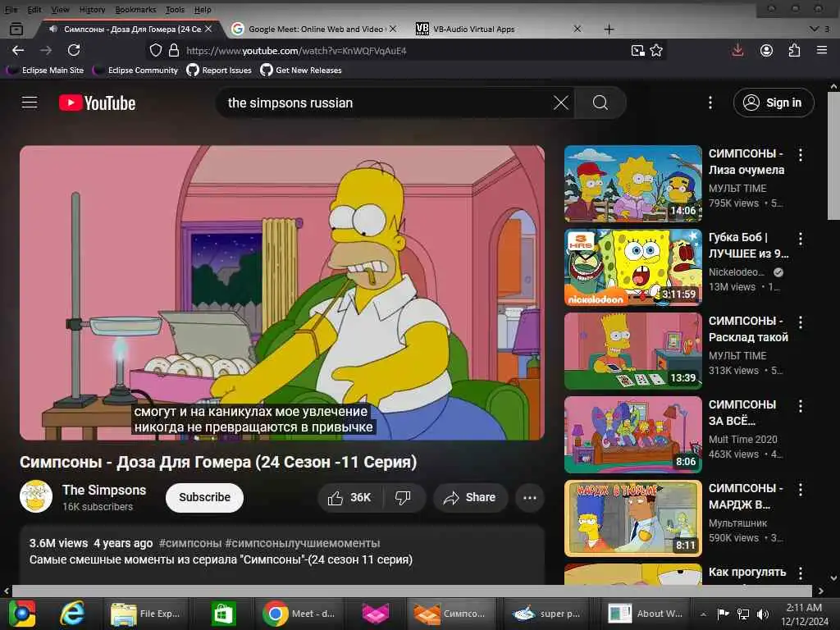Click the volume speaker tray icon
The image size is (840, 630).
(763, 614)
